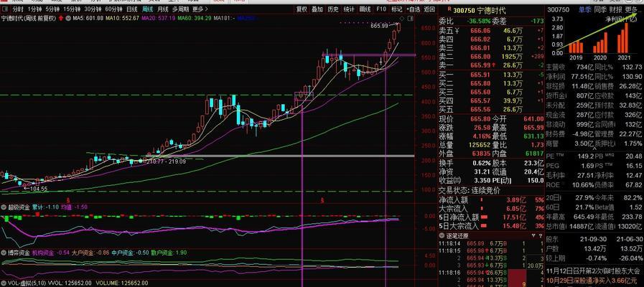Click the 104.55 low price annotation
The width and height of the screenshot is (644, 287).
[x=39, y=189]
